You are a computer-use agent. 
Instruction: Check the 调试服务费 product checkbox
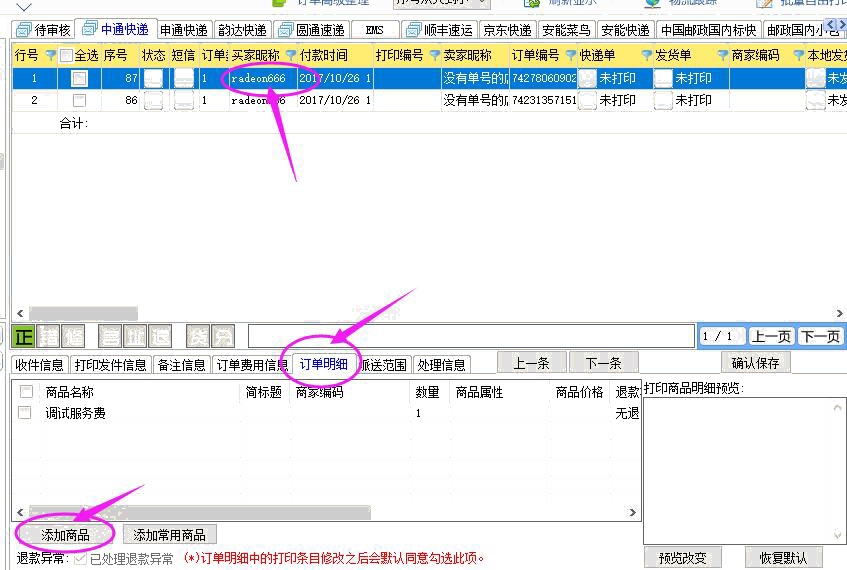point(25,413)
